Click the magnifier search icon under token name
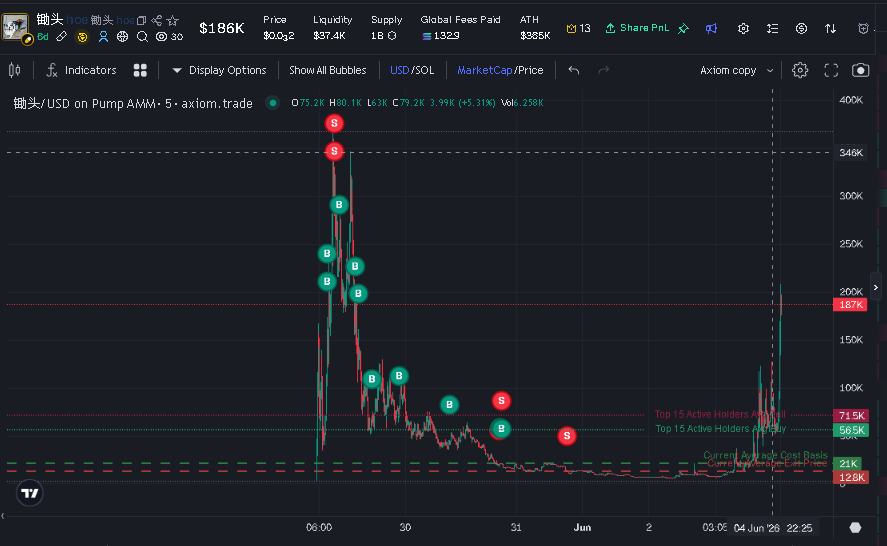 tap(142, 37)
